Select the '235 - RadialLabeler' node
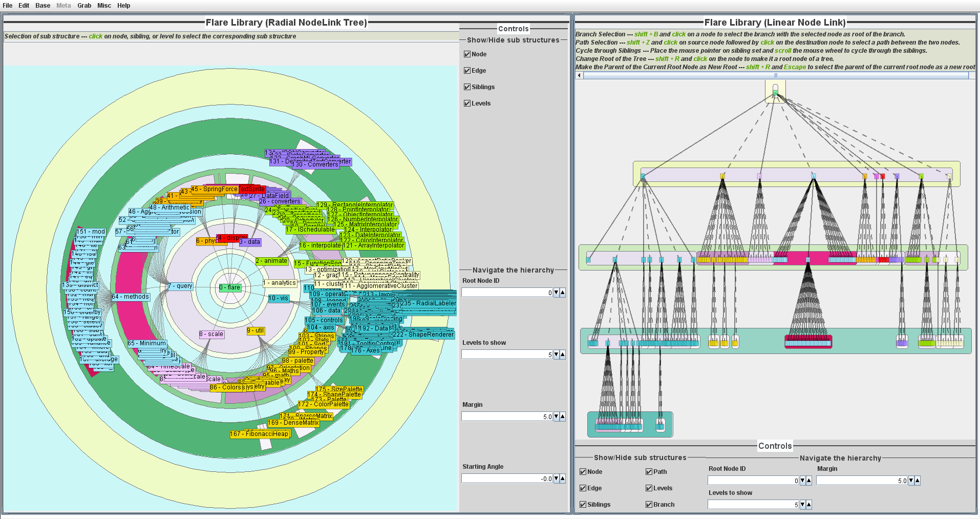980x519 pixels. 428,303
